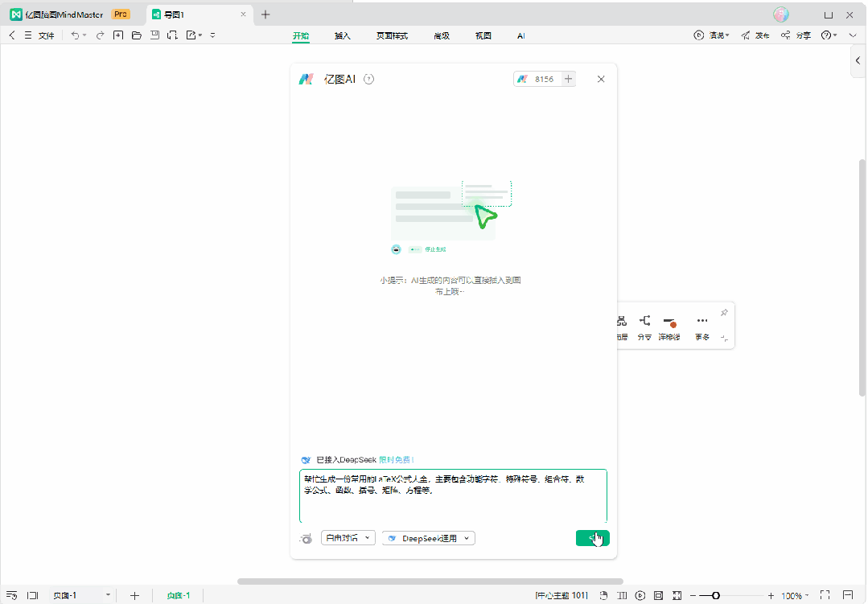The width and height of the screenshot is (868, 604).
Task: Click inside the AI prompt text box
Action: point(453,496)
